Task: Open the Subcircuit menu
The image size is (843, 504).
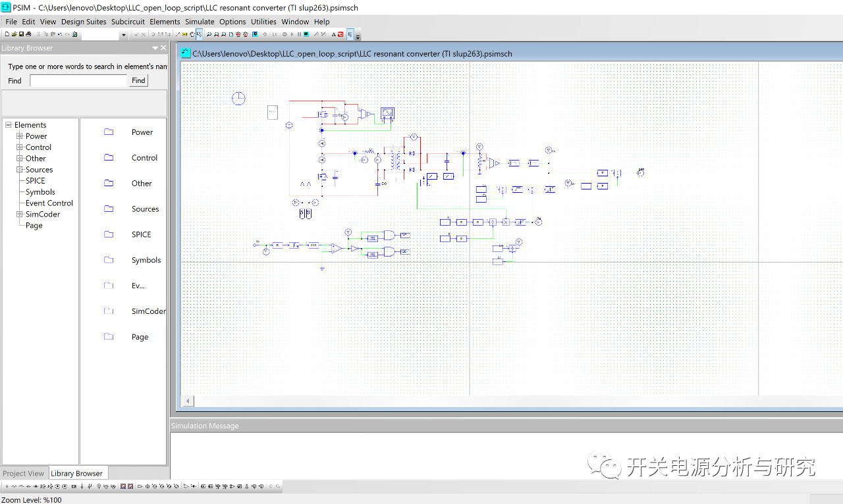Action: click(128, 22)
